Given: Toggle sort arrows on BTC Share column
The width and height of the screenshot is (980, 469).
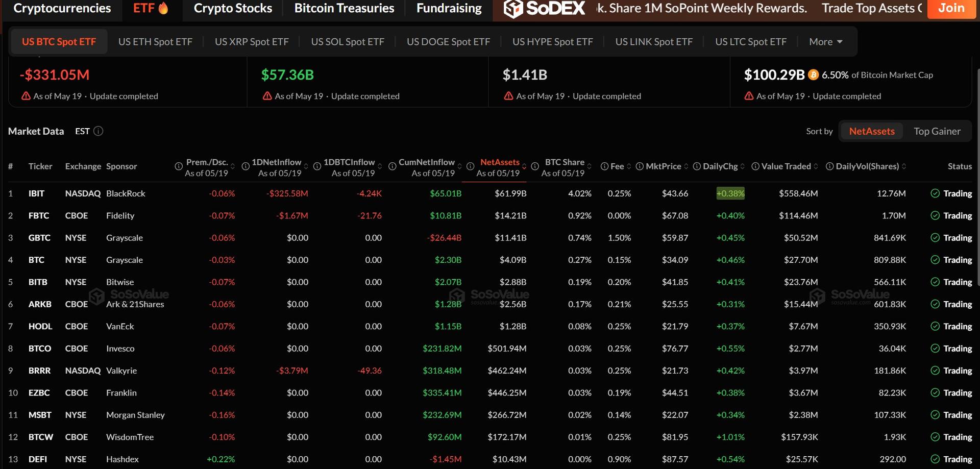Looking at the screenshot, I should pos(590,166).
